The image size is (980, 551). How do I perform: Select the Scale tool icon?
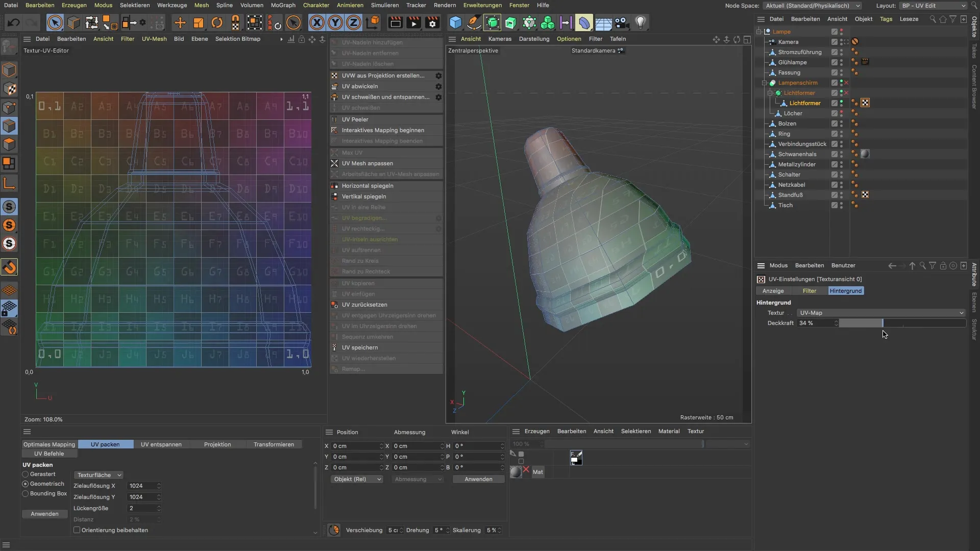(x=198, y=22)
